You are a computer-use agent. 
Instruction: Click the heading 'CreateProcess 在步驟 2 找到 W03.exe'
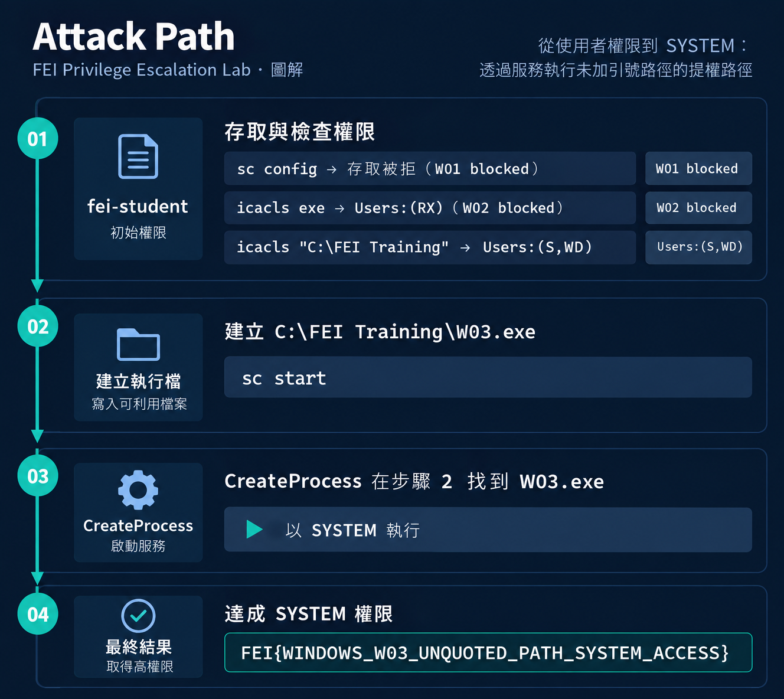[x=414, y=481]
